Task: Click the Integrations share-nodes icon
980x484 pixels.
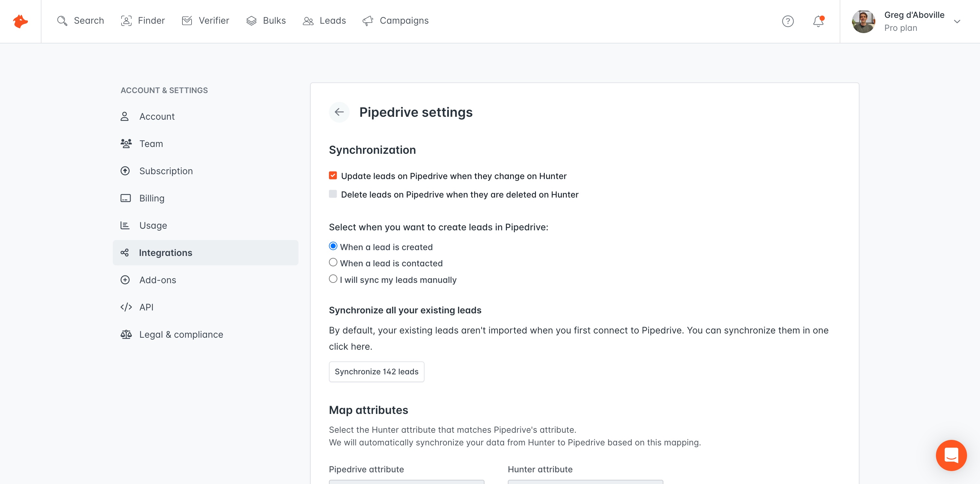Action: click(x=124, y=252)
